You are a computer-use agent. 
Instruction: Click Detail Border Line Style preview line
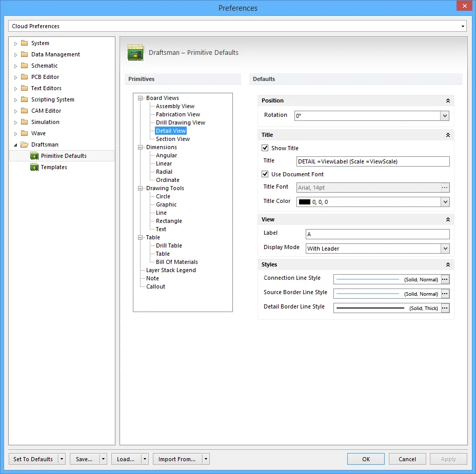point(370,308)
